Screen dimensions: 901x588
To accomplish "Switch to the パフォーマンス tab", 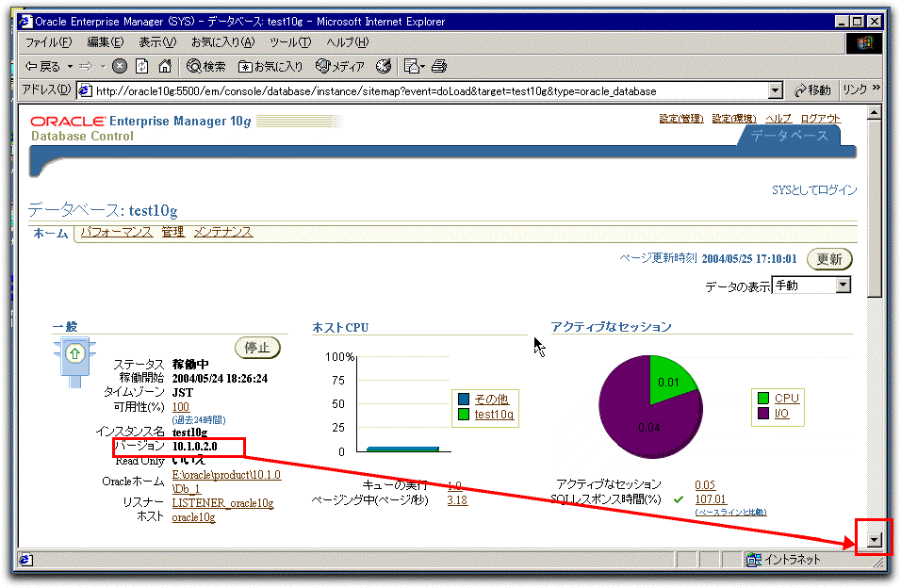I will pyautogui.click(x=117, y=232).
